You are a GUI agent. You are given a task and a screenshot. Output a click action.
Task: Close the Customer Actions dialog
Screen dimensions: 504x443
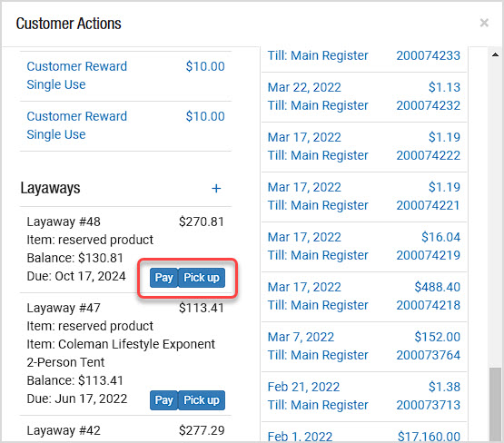[484, 23]
